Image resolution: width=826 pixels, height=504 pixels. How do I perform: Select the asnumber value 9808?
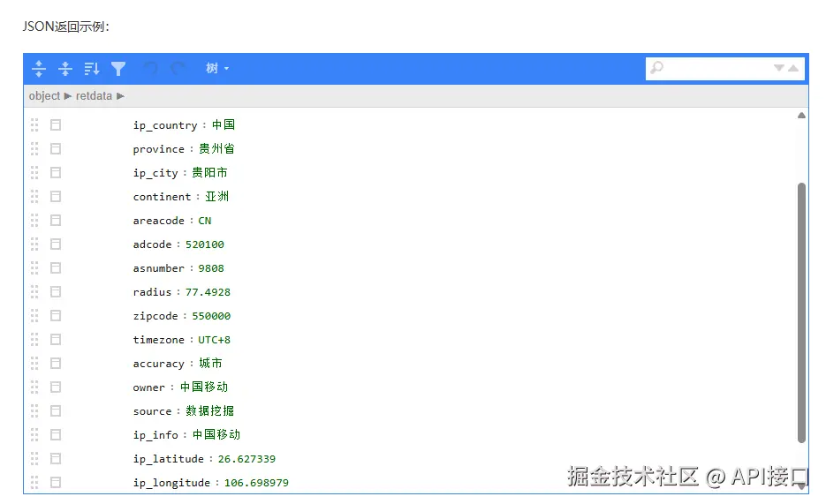coord(211,268)
